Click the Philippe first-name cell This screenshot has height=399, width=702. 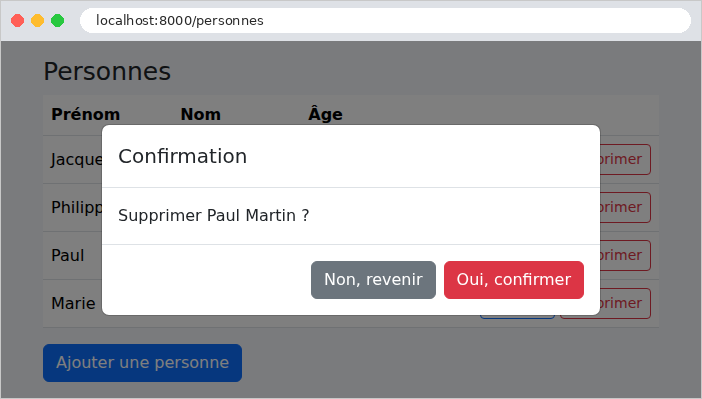click(77, 207)
